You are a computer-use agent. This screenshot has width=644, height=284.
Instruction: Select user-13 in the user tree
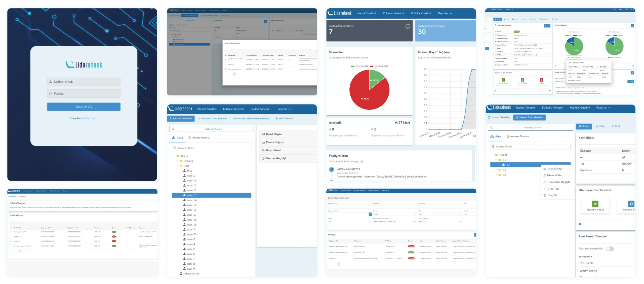point(212,195)
